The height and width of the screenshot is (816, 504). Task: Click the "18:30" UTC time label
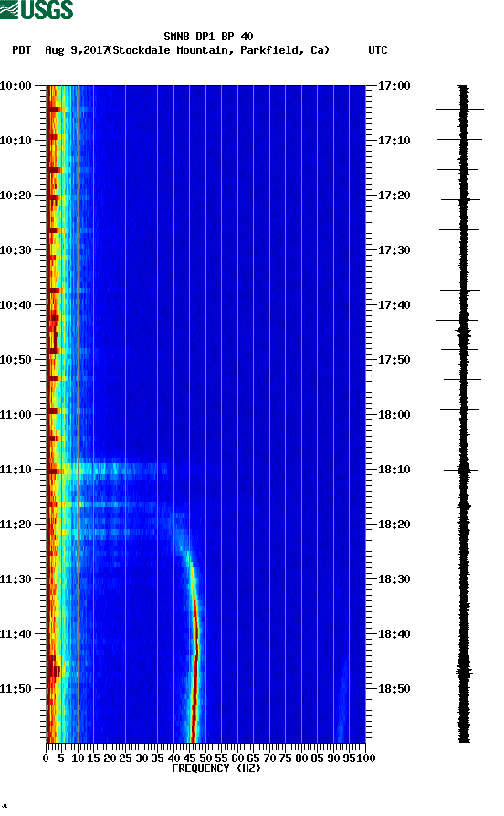click(394, 578)
